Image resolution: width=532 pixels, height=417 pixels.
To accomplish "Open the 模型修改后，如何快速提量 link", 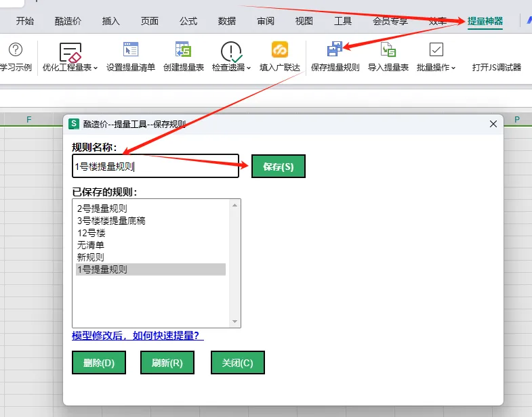I will click(138, 336).
